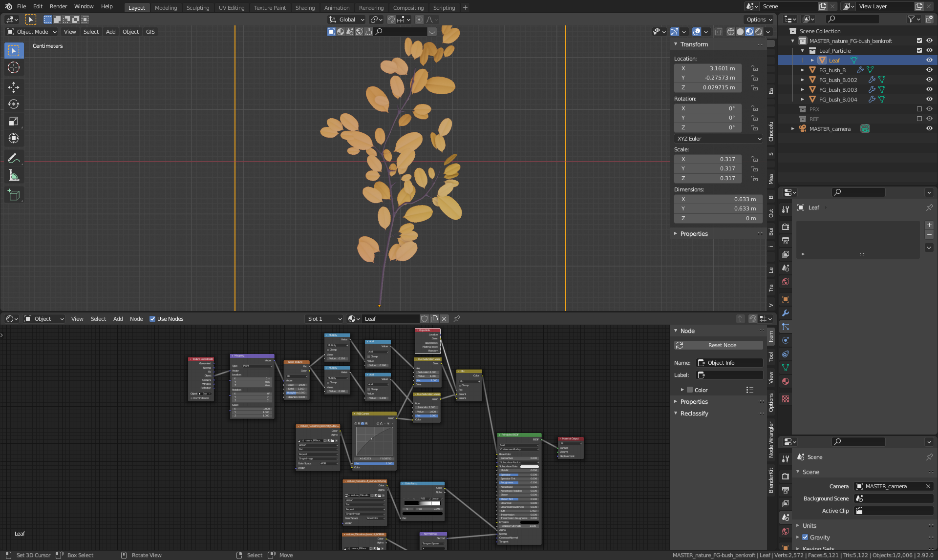Select the Scale tool icon

click(x=14, y=121)
